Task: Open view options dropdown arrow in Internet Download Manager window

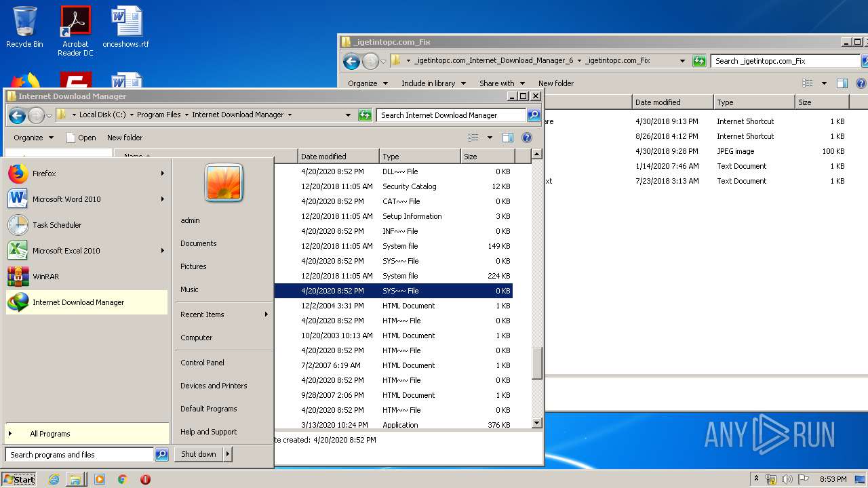Action: (x=490, y=138)
